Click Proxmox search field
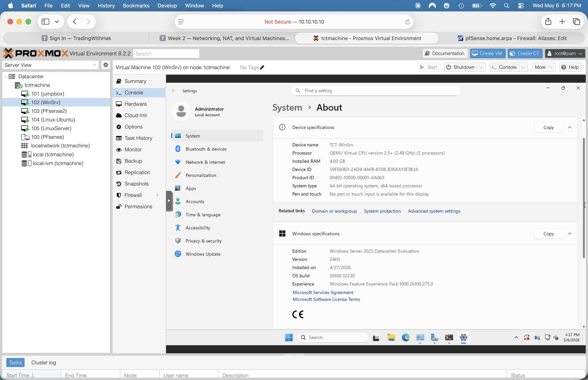Screen dimensions: 588x380 tap(166, 54)
